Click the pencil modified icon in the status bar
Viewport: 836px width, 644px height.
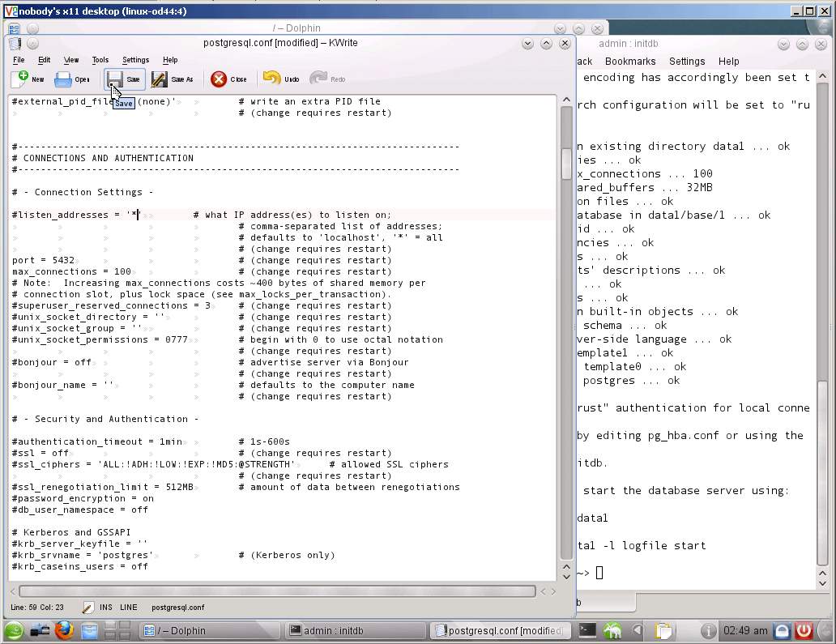[x=88, y=608]
